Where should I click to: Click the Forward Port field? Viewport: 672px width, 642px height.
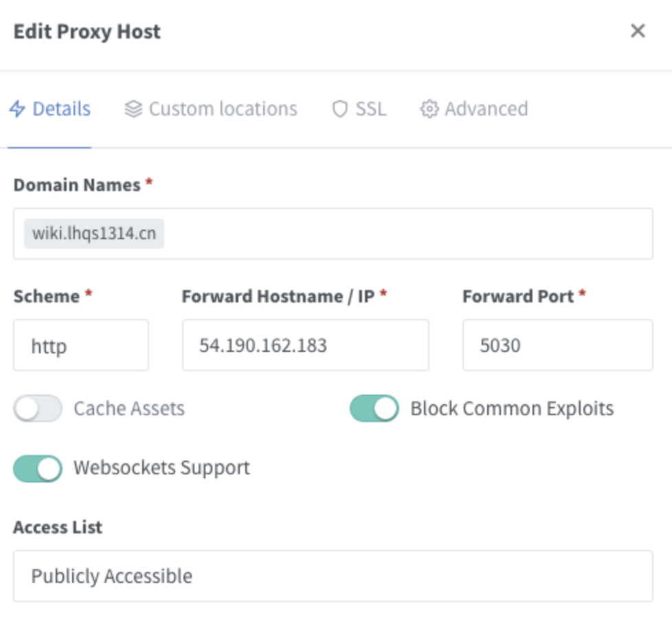click(x=557, y=345)
